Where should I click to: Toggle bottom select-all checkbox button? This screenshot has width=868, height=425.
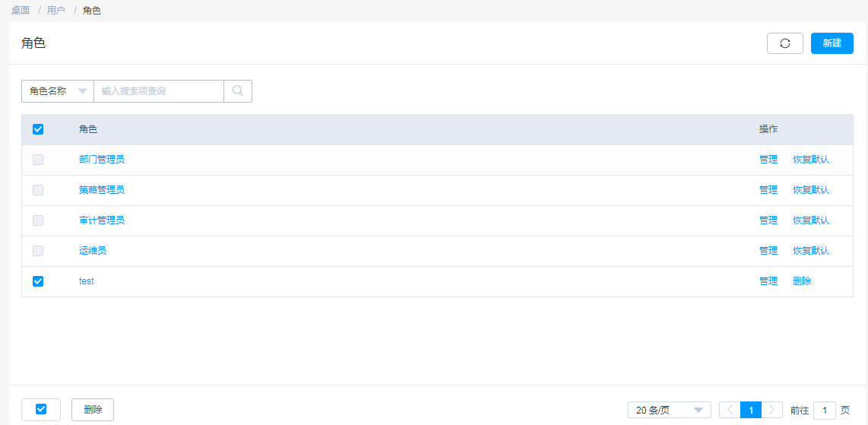[41, 410]
